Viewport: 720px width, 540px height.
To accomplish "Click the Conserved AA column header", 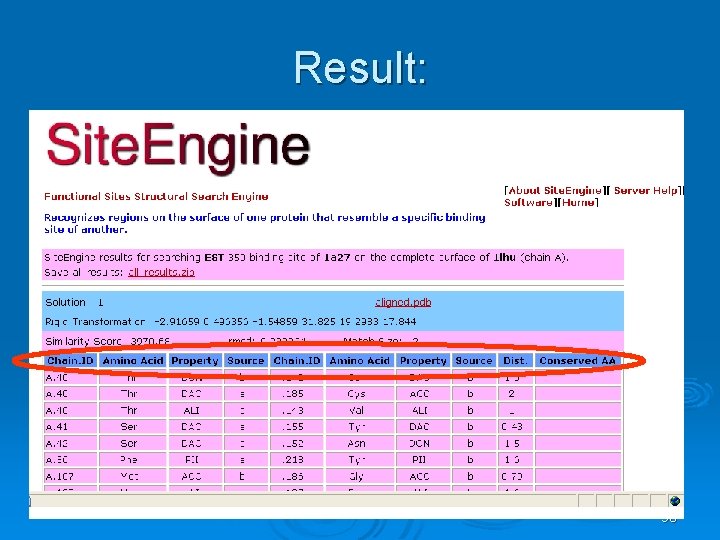I will click(577, 361).
